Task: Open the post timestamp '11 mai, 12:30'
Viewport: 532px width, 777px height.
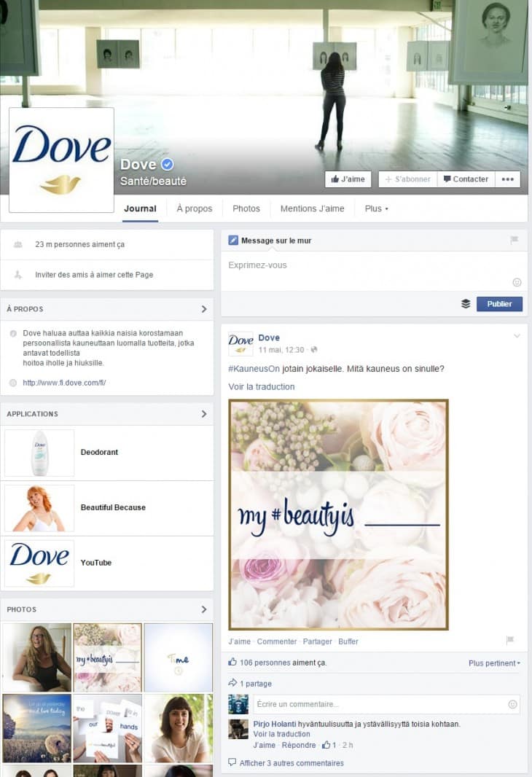Action: pyautogui.click(x=281, y=350)
